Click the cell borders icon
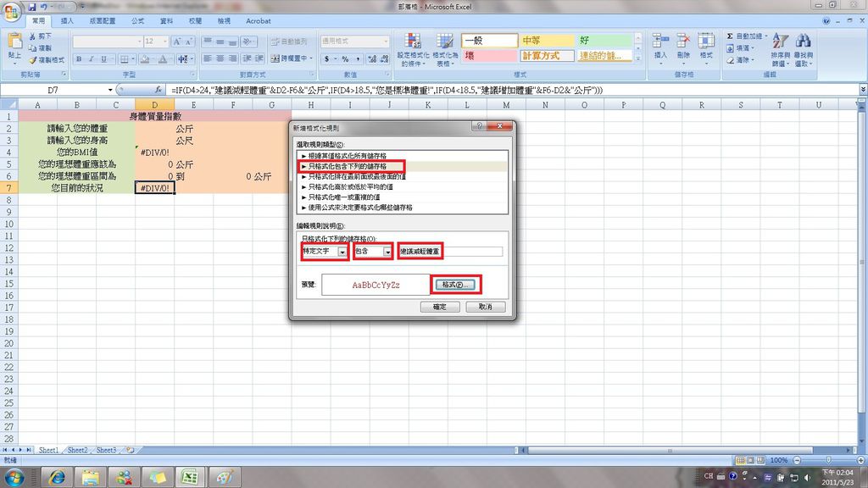 tap(124, 59)
